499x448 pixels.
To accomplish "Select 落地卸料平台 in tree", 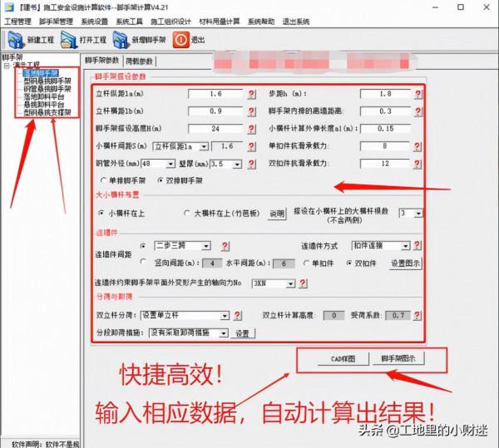I will [x=44, y=96].
